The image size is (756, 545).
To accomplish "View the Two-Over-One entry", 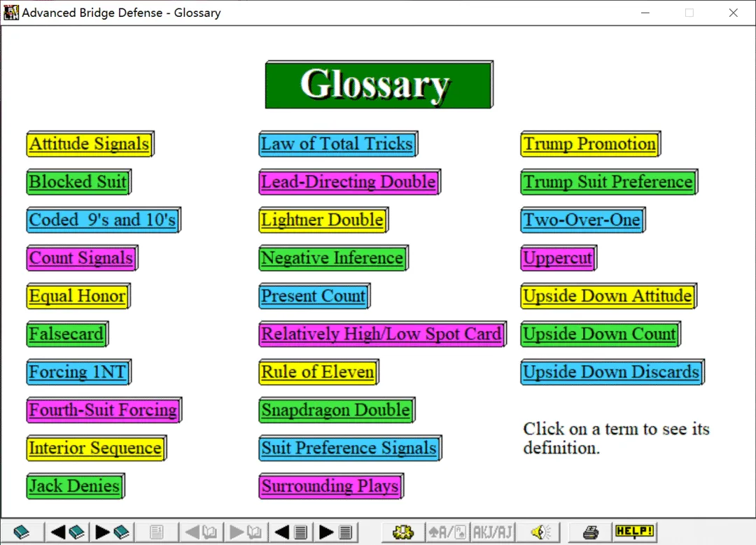I will coord(583,220).
